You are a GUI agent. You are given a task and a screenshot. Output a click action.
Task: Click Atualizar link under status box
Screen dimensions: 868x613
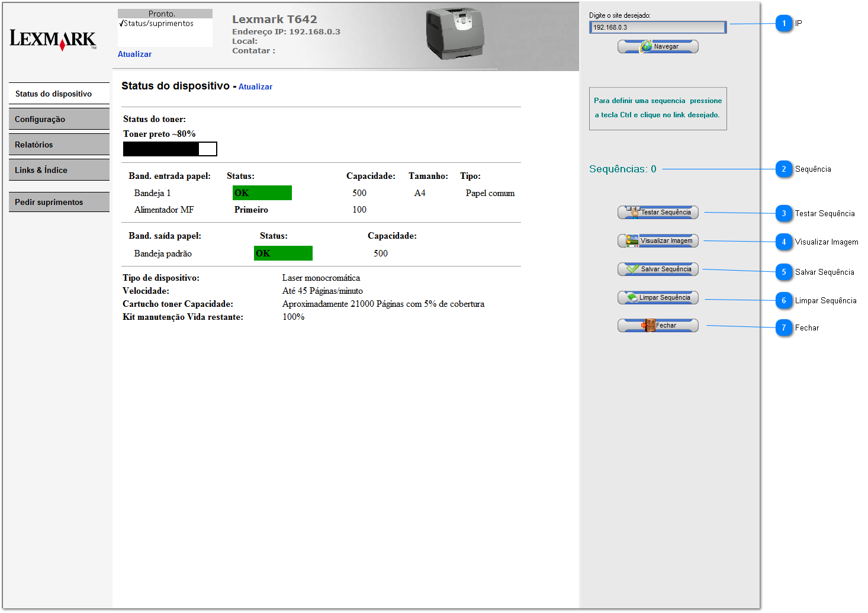tap(134, 54)
